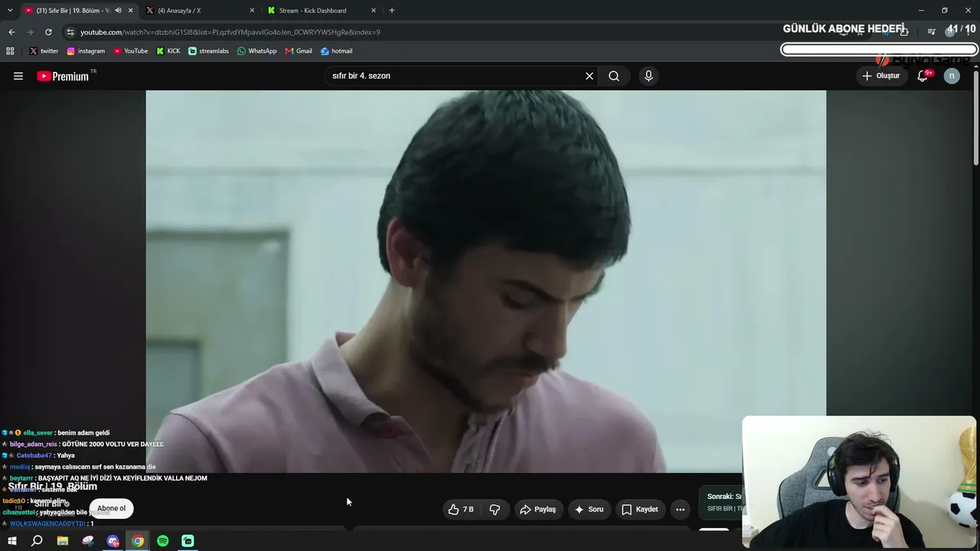980x551 pixels.
Task: Open Windows taskbar search
Action: pyautogui.click(x=37, y=541)
